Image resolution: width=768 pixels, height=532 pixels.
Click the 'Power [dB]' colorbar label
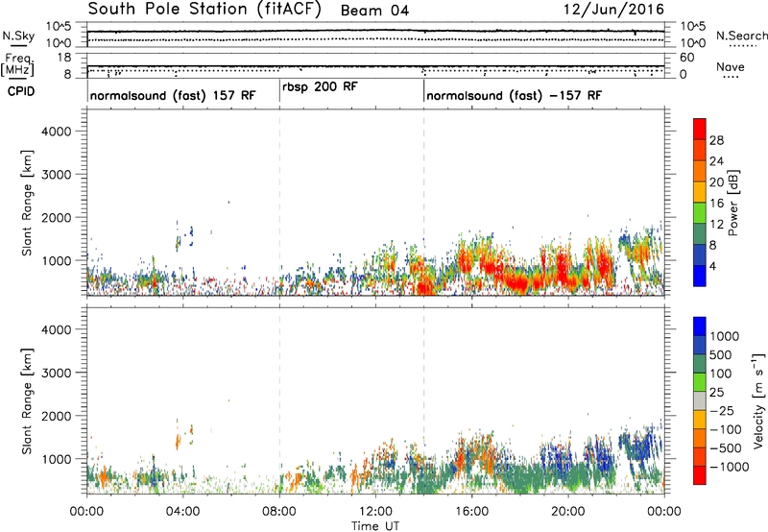(733, 203)
